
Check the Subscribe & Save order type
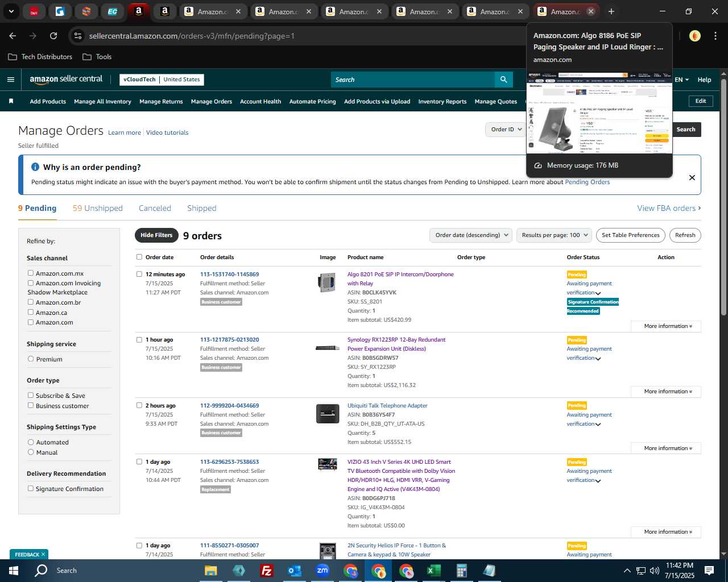pos(31,396)
